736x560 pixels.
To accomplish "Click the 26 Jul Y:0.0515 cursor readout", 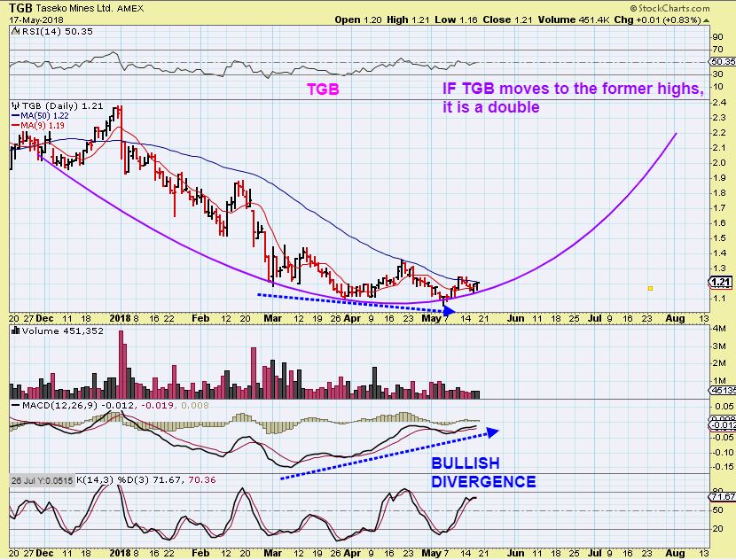I will 43,481.
